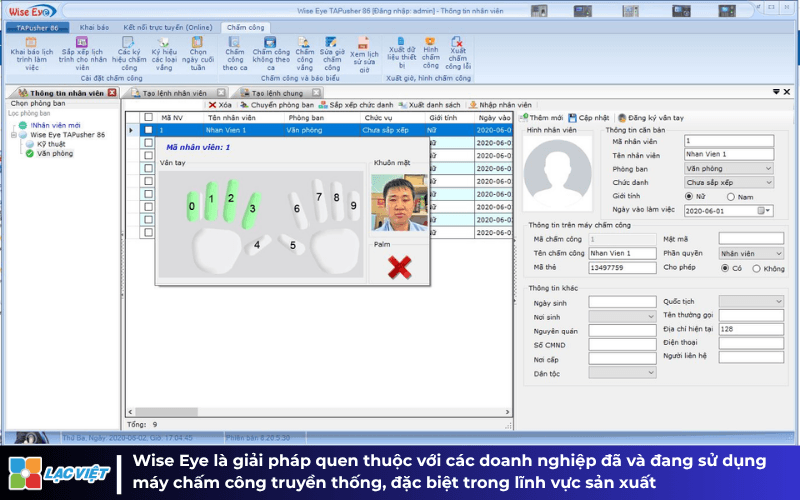Screen dimensions: 800x500
Task: Switch to Kết nối trực tuyến (Online) tab
Action: (167, 28)
